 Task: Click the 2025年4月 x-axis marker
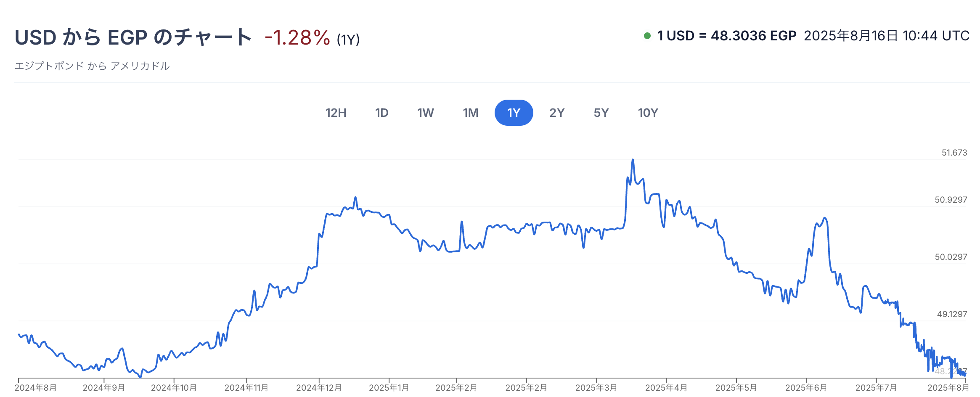click(x=666, y=387)
